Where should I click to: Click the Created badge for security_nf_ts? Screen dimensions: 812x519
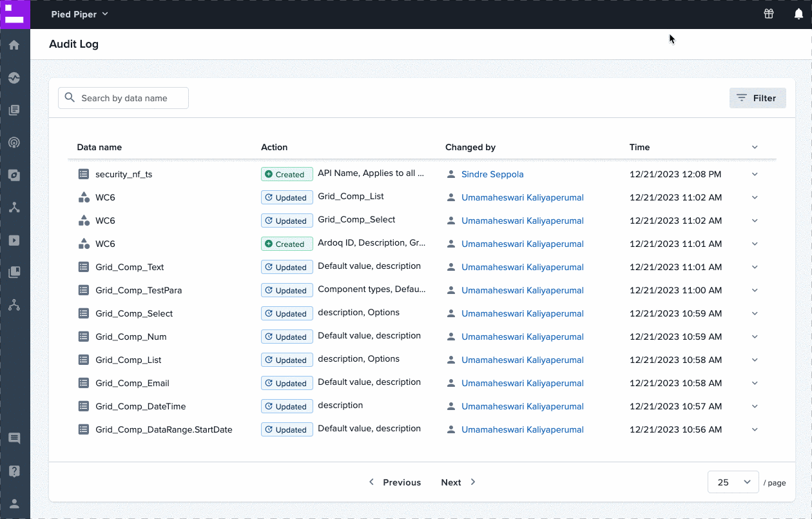click(x=287, y=174)
